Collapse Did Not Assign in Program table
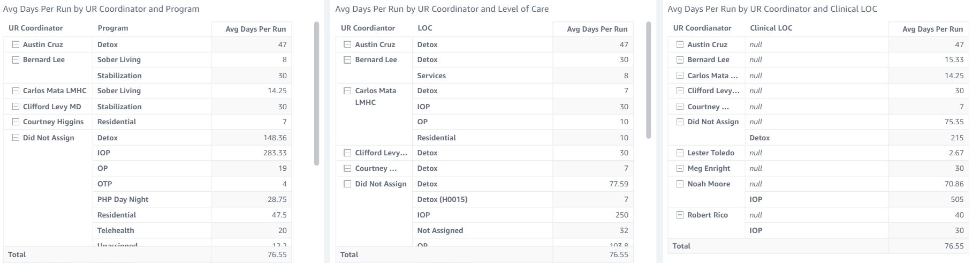This screenshot has height=263, width=980. 16,138
